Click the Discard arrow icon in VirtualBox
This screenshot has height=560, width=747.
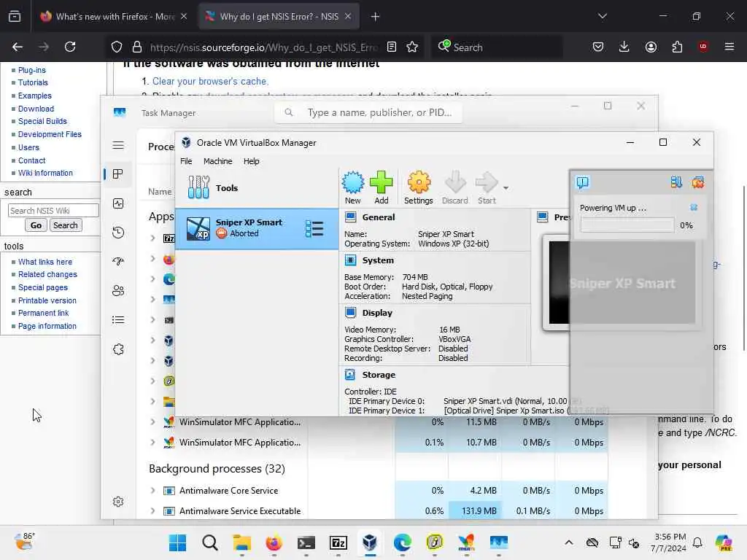pos(455,187)
